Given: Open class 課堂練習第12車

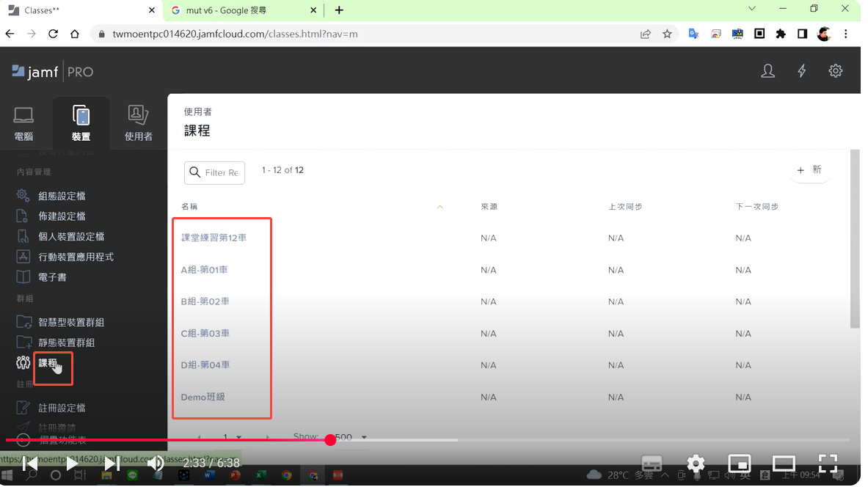Looking at the screenshot, I should coord(214,238).
